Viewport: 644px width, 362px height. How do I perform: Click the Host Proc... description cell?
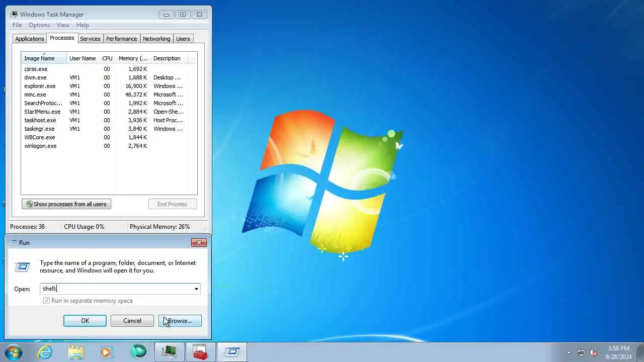coord(168,120)
